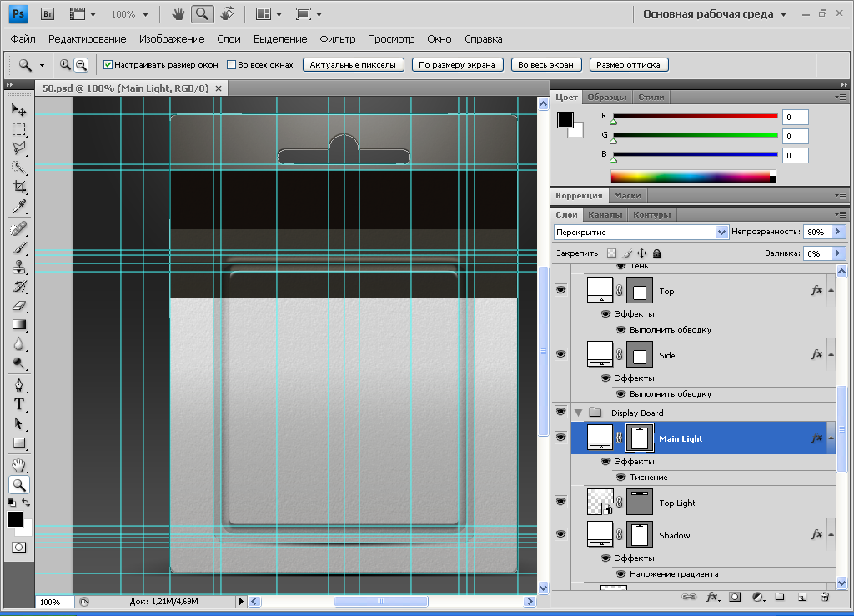Collapse the Display Board group
854x616 pixels.
click(x=579, y=413)
